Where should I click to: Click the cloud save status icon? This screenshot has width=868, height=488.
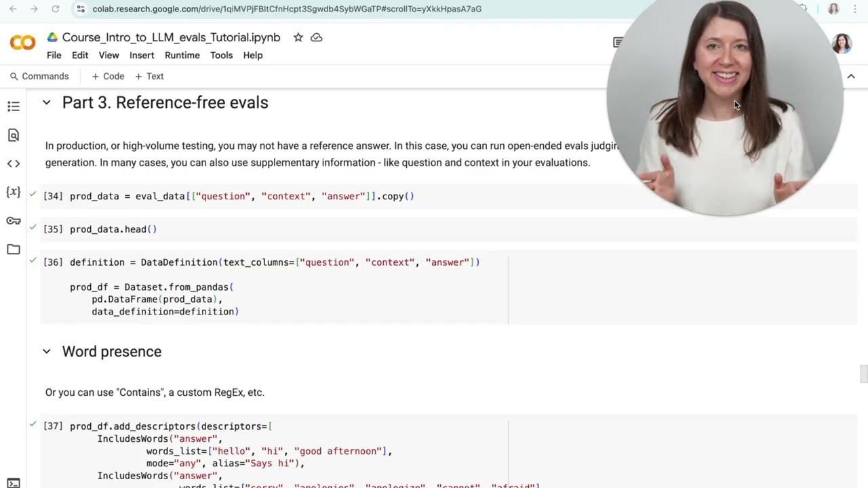[317, 37]
